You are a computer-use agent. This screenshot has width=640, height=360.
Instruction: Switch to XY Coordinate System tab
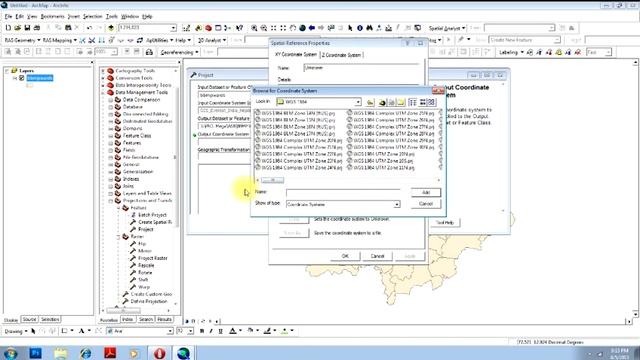(x=296, y=54)
